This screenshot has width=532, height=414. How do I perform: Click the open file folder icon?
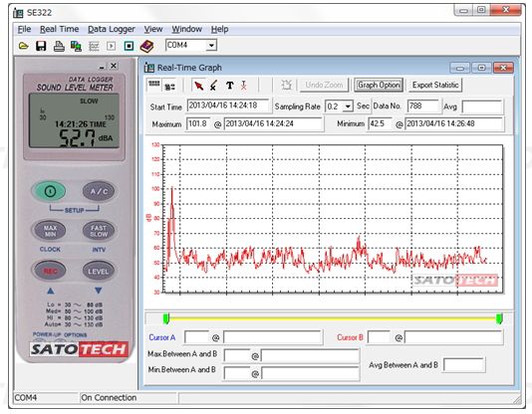pos(23,46)
